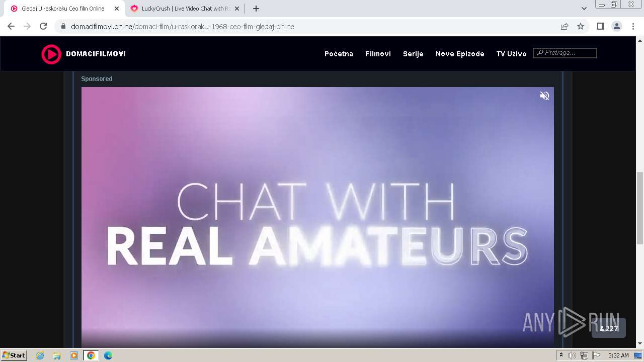Viewport: 644px width, 362px height.
Task: Open a new browser tab
Action: [x=256, y=9]
